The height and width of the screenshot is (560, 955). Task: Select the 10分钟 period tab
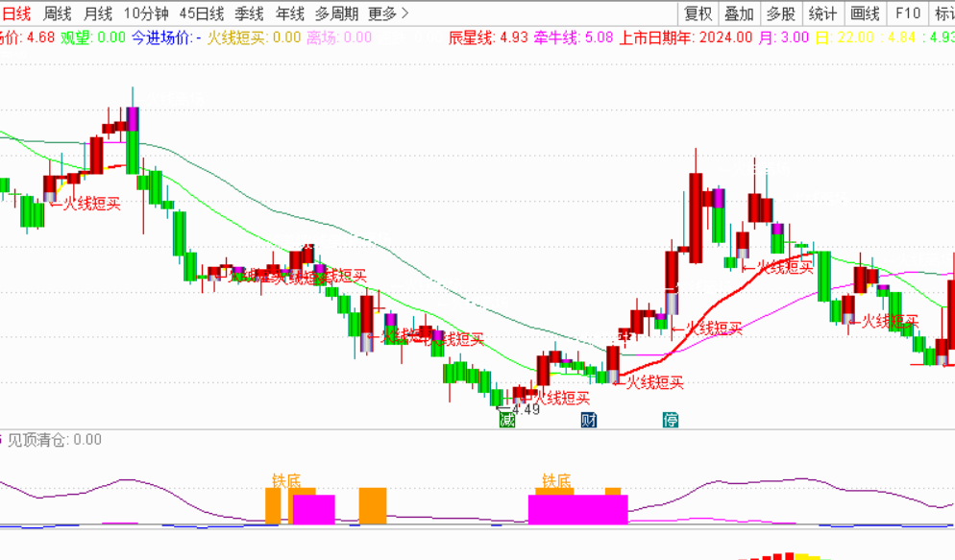point(146,13)
